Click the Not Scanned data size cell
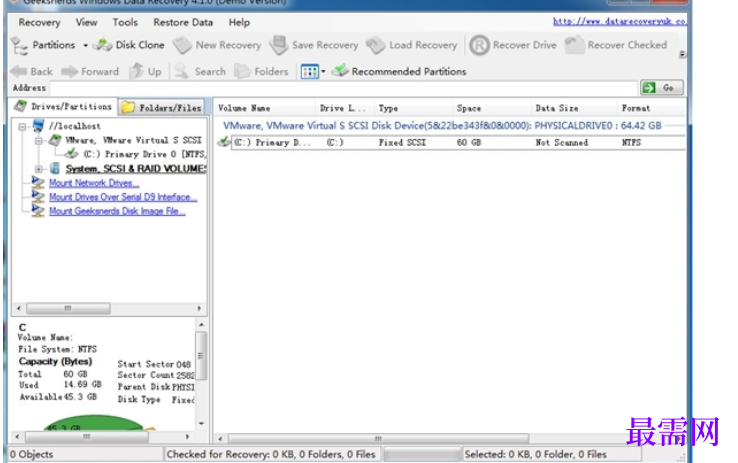 click(562, 143)
